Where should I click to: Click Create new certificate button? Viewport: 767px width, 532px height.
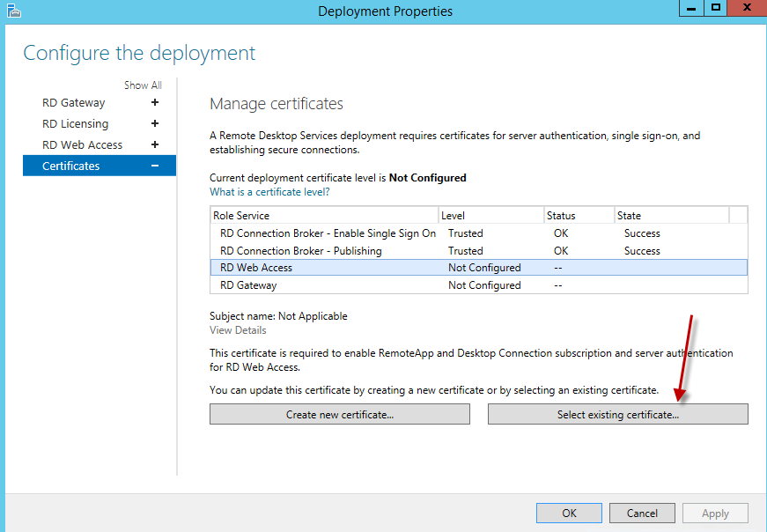(x=340, y=415)
